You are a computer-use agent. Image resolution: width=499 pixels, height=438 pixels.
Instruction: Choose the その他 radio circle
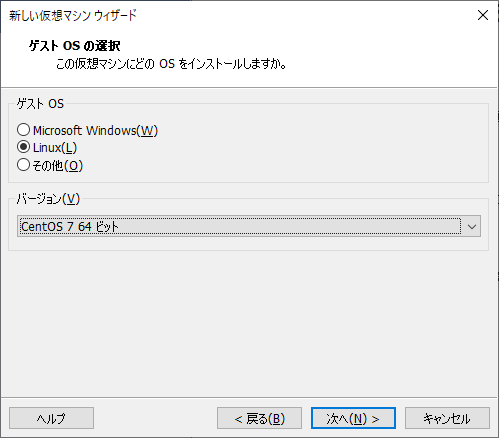tap(23, 165)
